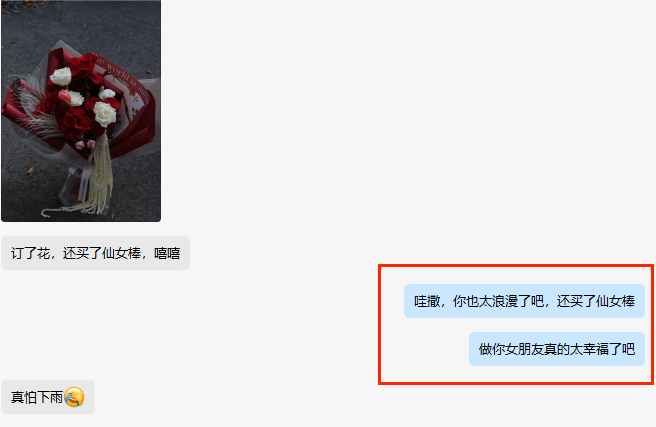Image resolution: width=656 pixels, height=427 pixels.
Task: Click 哇撒 at the start of blue message
Action: pyautogui.click(x=427, y=301)
